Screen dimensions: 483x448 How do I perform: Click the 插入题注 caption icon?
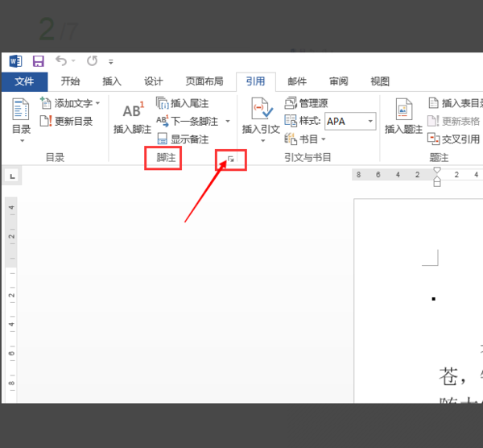(403, 109)
